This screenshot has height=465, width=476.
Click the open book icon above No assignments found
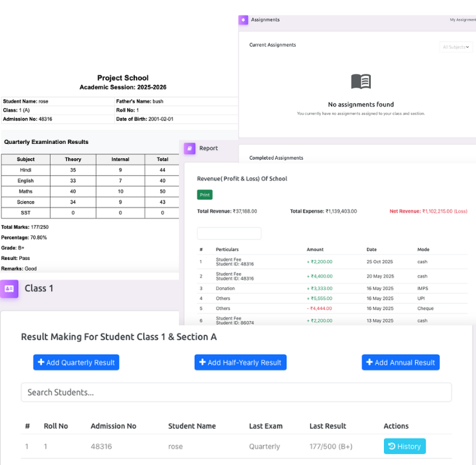(361, 82)
